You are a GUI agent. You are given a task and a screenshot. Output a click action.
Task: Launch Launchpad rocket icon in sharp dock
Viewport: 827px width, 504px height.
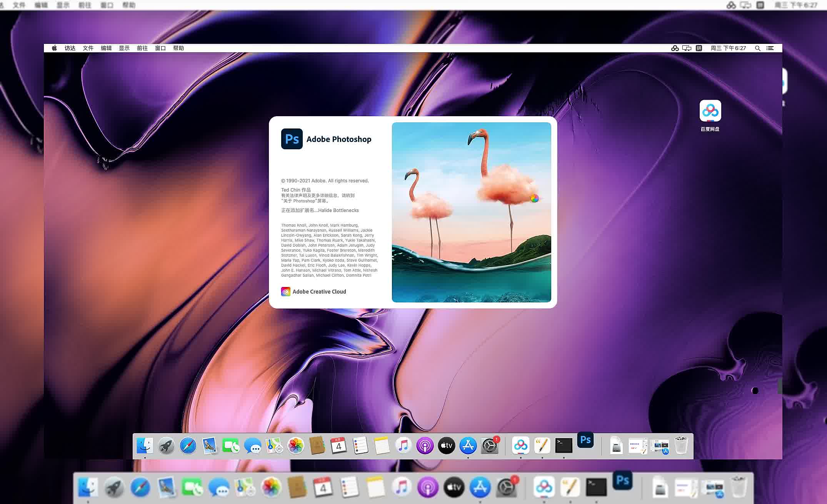coord(166,446)
